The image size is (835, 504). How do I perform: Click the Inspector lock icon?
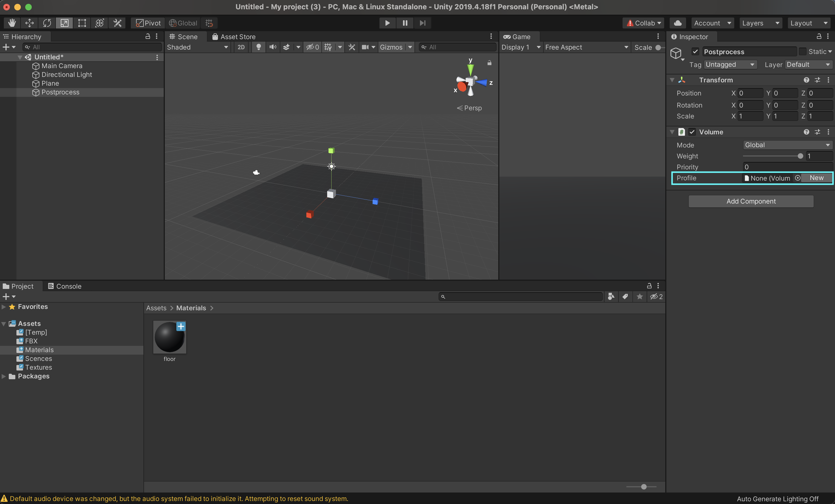click(819, 37)
